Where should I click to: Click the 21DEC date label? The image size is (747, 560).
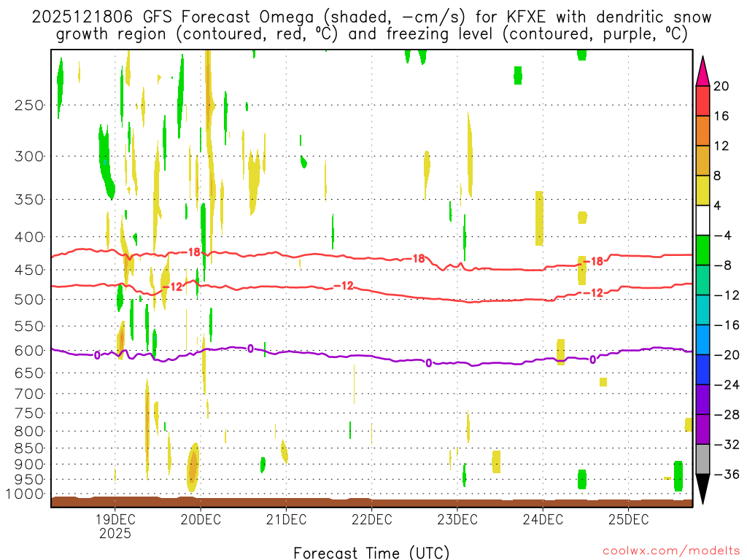tap(286, 519)
